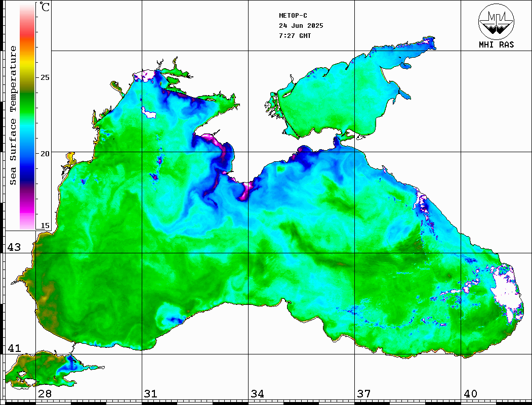Click the 15 tick label on scale
Image resolution: width=532 pixels, height=405 pixels.
point(45,226)
